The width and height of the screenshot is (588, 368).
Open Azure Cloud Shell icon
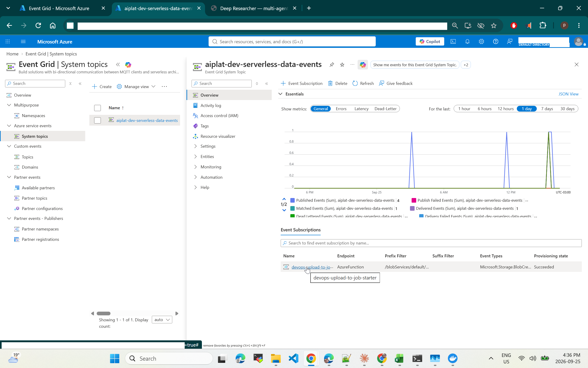(453, 42)
